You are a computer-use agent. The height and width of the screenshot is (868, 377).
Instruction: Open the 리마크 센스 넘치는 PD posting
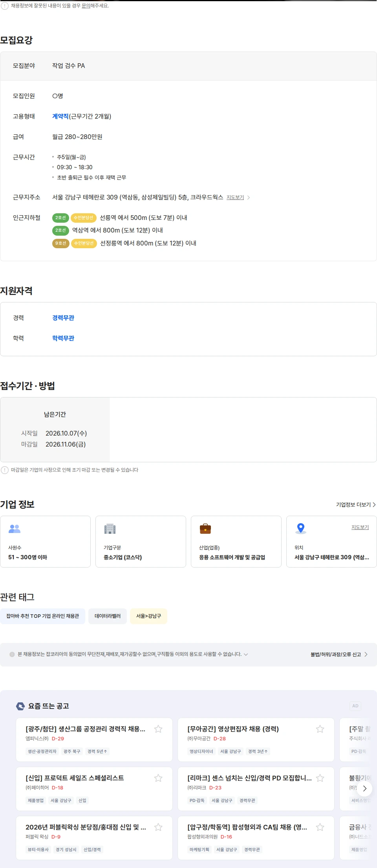[x=250, y=778]
